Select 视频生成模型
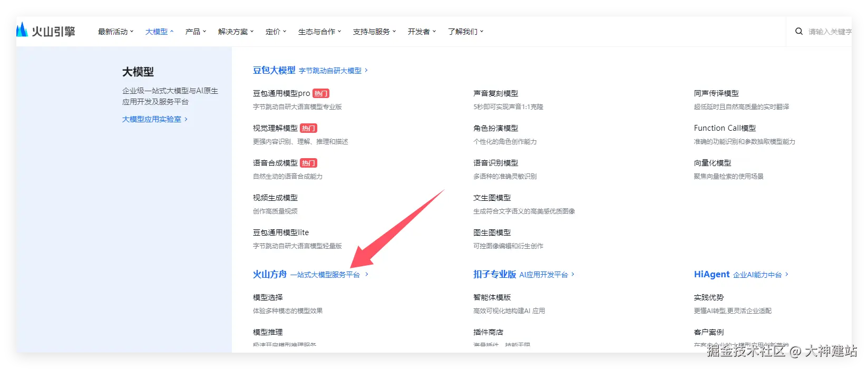This screenshot has height=369, width=868. click(x=275, y=198)
